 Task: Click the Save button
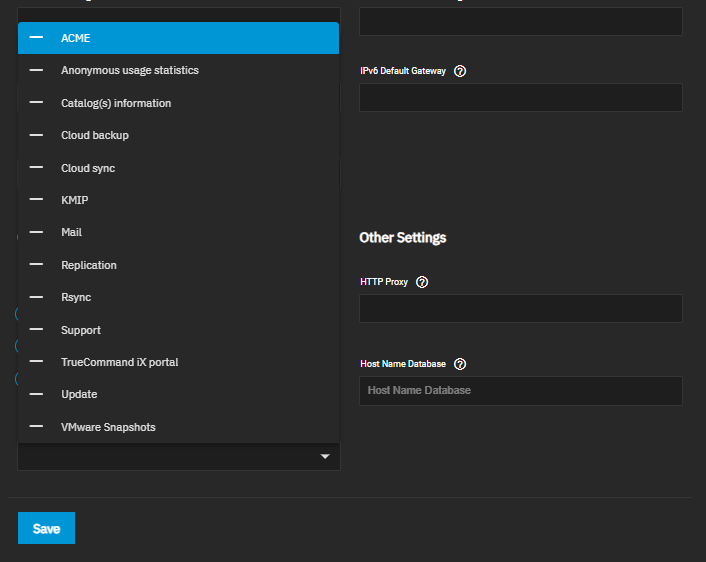point(46,528)
